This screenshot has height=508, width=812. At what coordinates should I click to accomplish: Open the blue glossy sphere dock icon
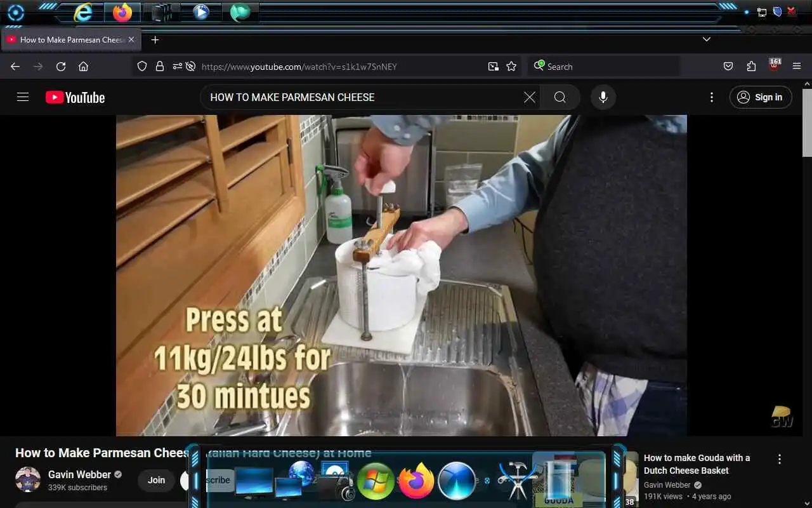457,481
